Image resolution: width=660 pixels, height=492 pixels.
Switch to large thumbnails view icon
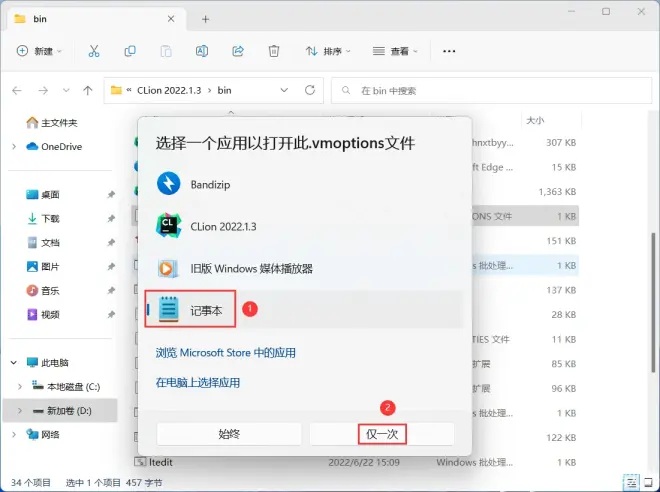tap(649, 483)
